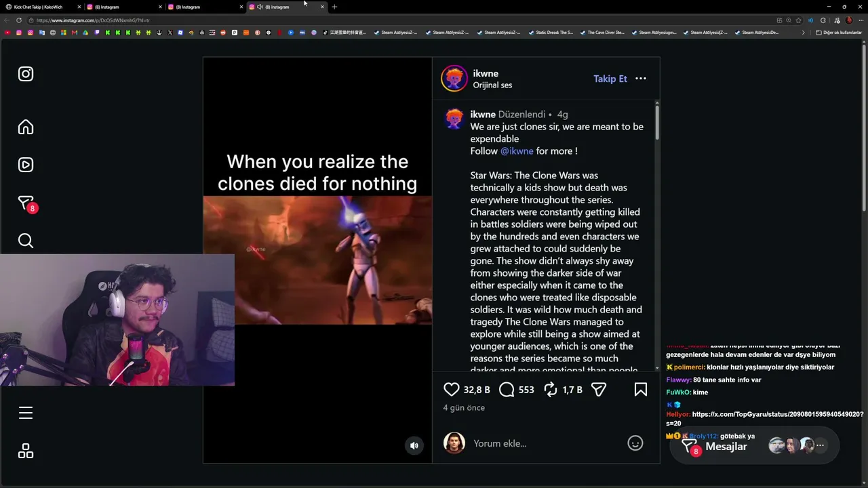Click the 'Flawwy: 80 tane sahte info var' message
This screenshot has height=488, width=868.
(713, 380)
